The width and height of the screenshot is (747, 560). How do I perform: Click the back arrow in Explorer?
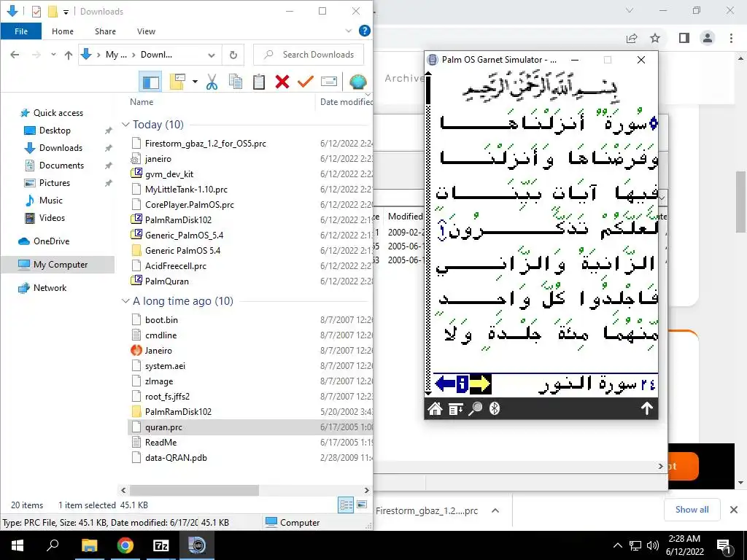pos(15,55)
